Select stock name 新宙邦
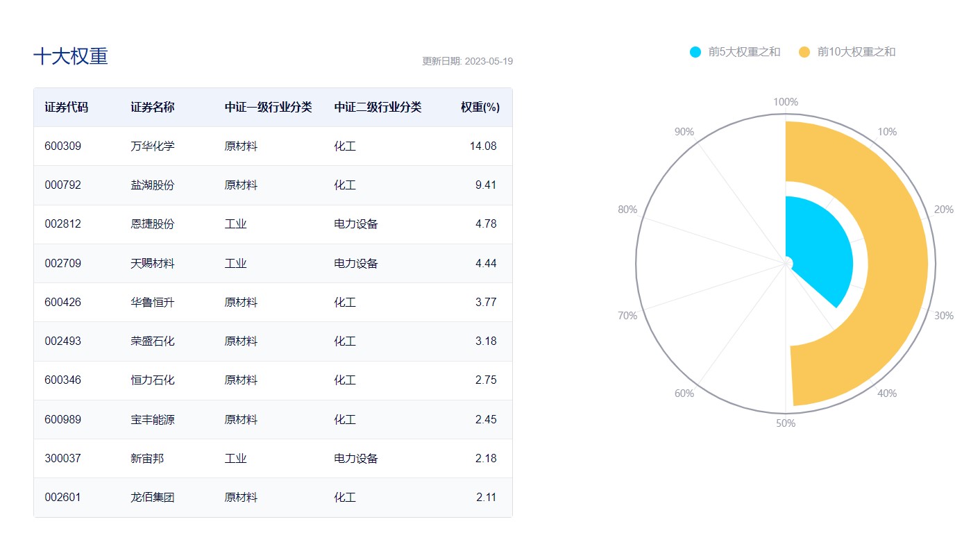The width and height of the screenshot is (980, 533). (x=147, y=459)
